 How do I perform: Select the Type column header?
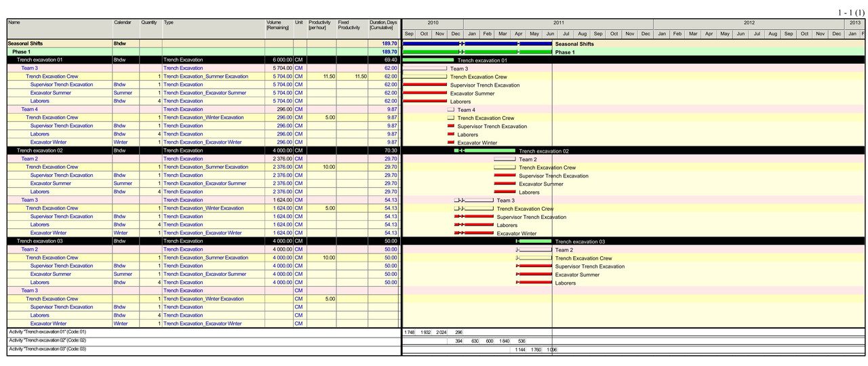214,29
